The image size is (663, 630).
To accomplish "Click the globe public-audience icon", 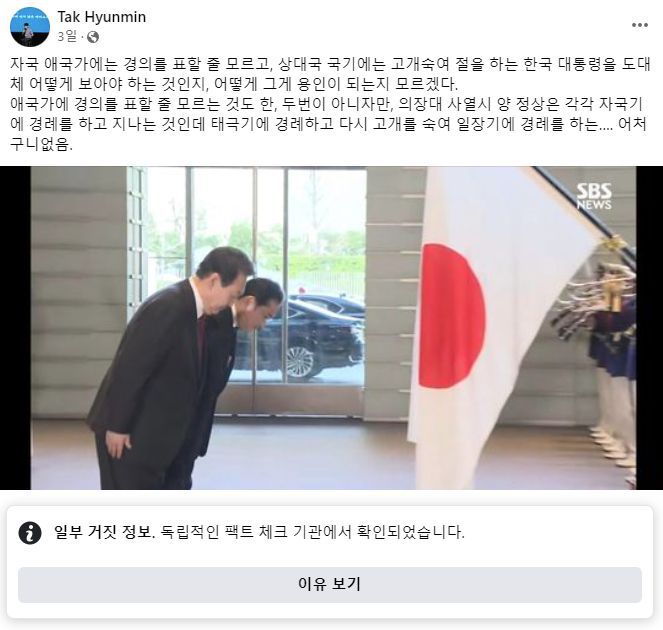I will click(93, 37).
